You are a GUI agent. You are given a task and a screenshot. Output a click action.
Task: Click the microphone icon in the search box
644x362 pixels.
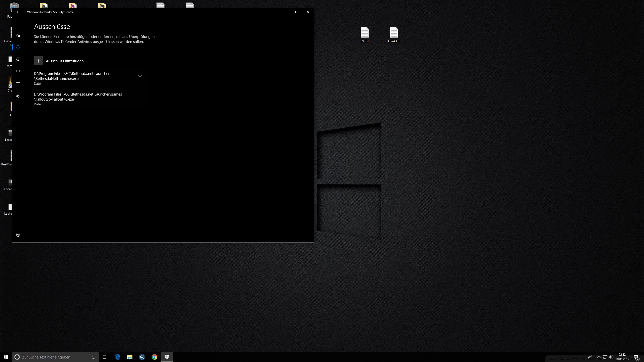93,357
